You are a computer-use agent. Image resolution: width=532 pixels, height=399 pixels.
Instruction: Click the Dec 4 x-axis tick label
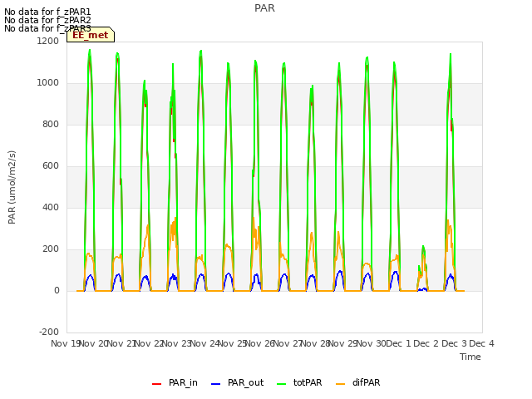click(481, 343)
